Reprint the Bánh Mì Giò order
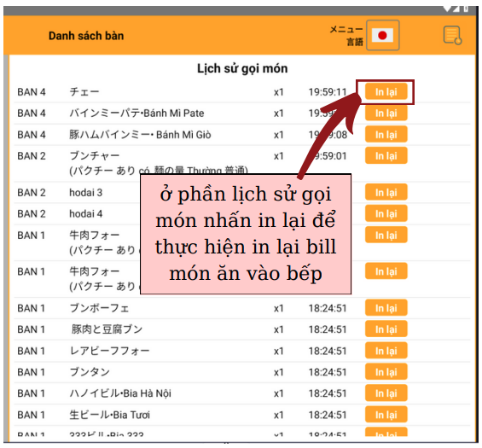Image resolution: width=482 pixels, height=448 pixels. tap(386, 134)
